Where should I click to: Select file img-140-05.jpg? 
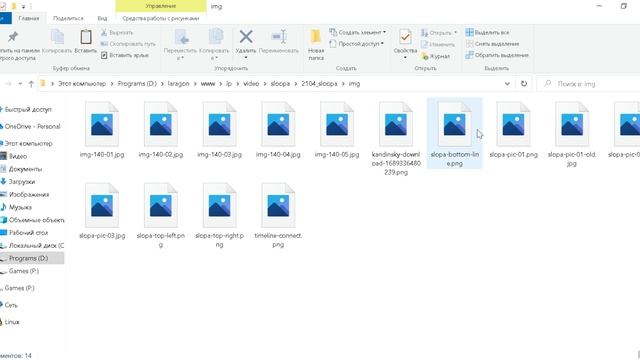(337, 130)
